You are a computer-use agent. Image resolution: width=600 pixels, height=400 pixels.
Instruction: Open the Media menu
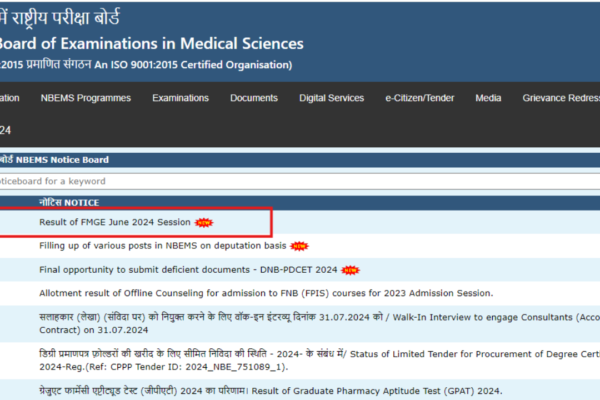(488, 98)
